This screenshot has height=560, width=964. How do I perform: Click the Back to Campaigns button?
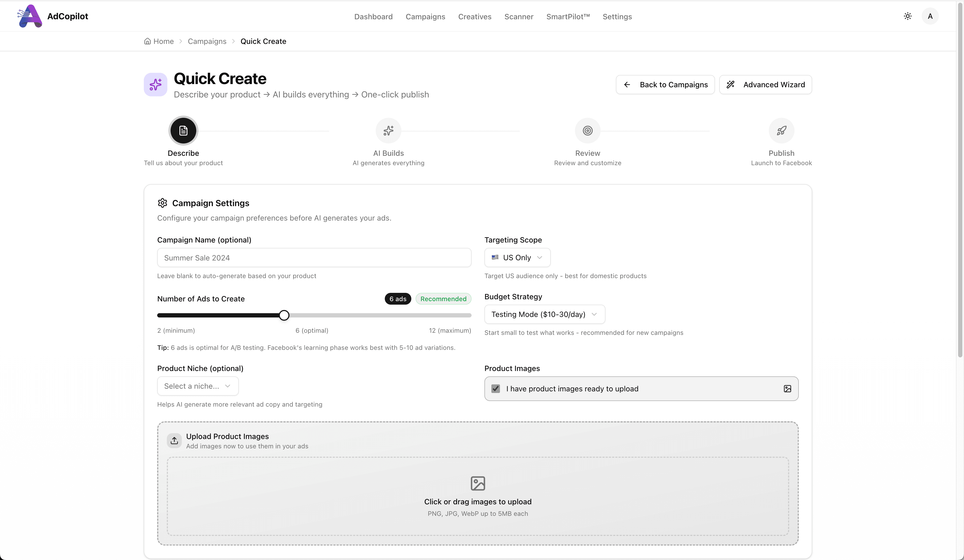665,85
